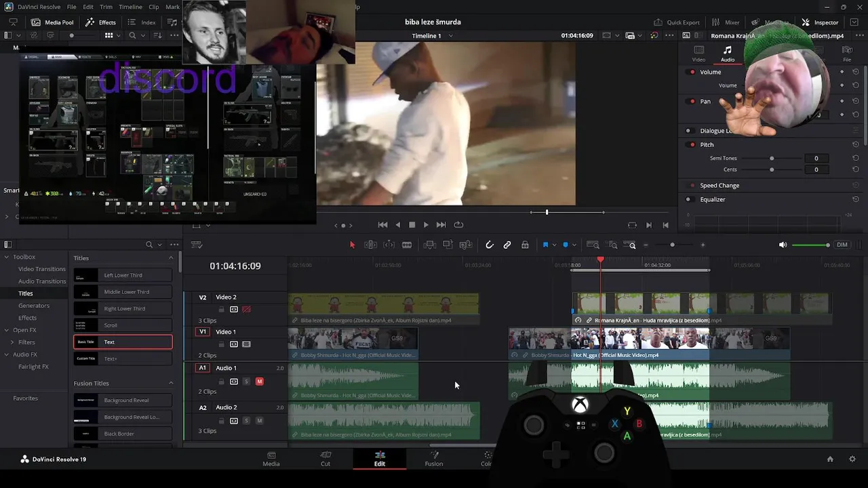Image resolution: width=868 pixels, height=488 pixels.
Task: Adjust the timeline zoom slider handle
Action: tap(672, 245)
